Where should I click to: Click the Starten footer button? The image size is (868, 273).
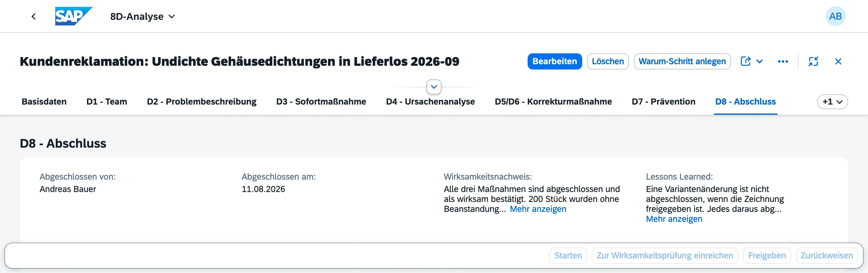click(x=568, y=256)
